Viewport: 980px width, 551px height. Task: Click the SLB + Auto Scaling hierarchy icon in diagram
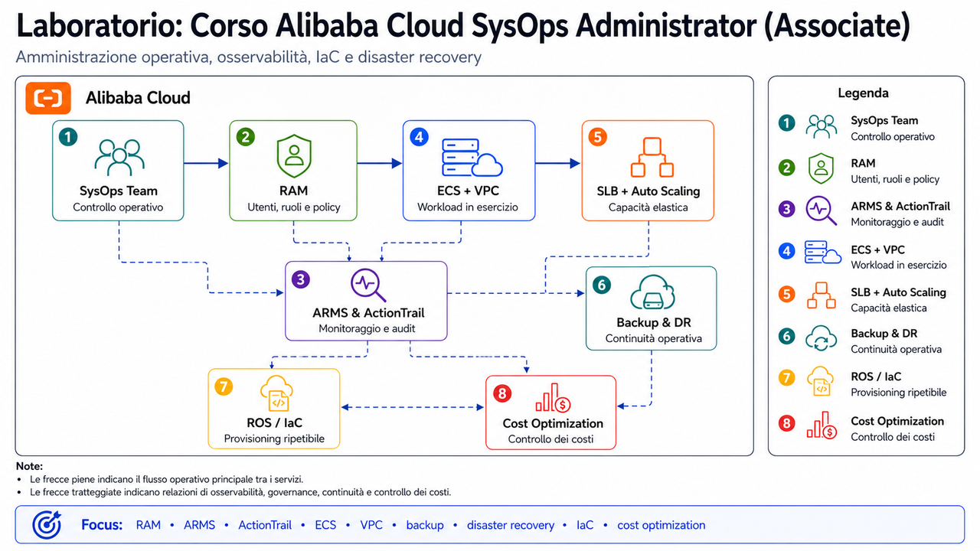coord(652,158)
